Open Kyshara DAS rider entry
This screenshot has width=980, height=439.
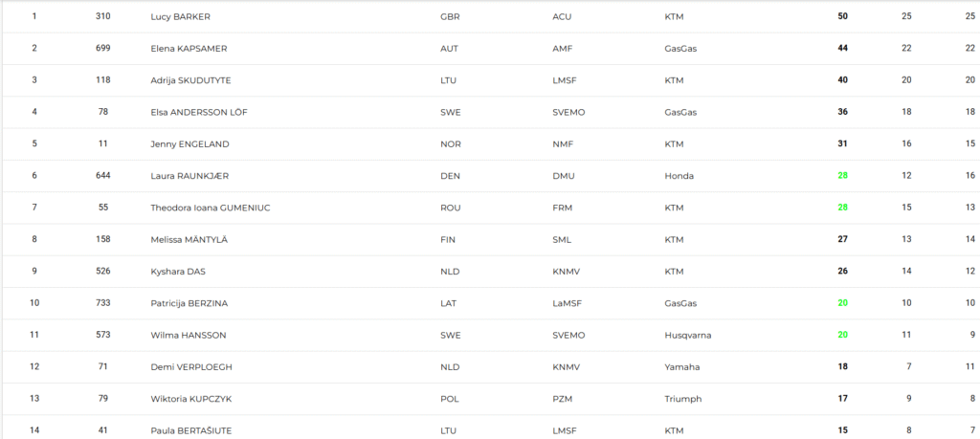point(177,272)
